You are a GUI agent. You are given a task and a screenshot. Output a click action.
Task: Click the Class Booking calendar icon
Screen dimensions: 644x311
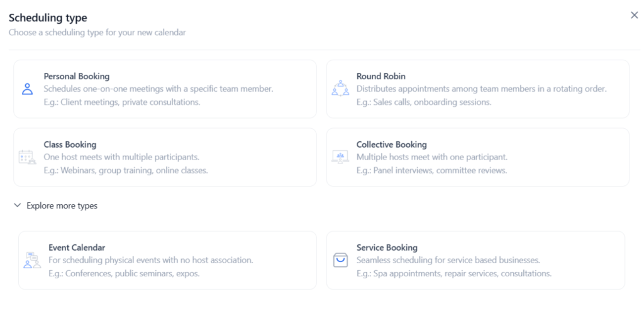point(28,157)
